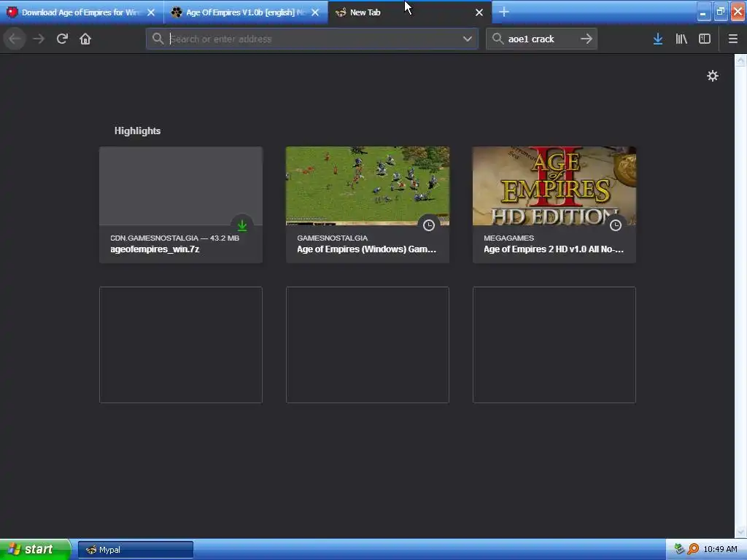Click Age of Empires 2 HD v1.0 title
This screenshot has height=560, width=747.
554,249
